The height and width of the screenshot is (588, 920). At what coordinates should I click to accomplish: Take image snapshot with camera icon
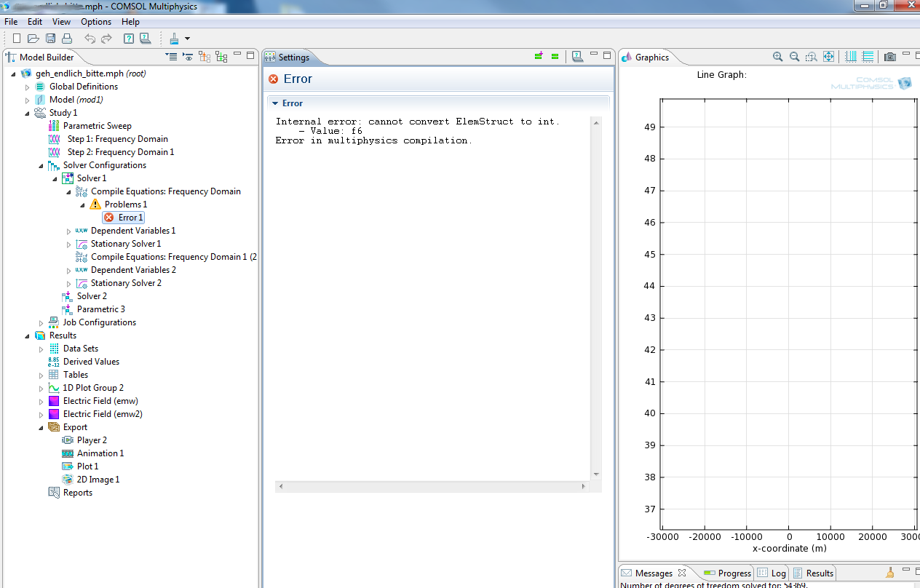pos(889,56)
